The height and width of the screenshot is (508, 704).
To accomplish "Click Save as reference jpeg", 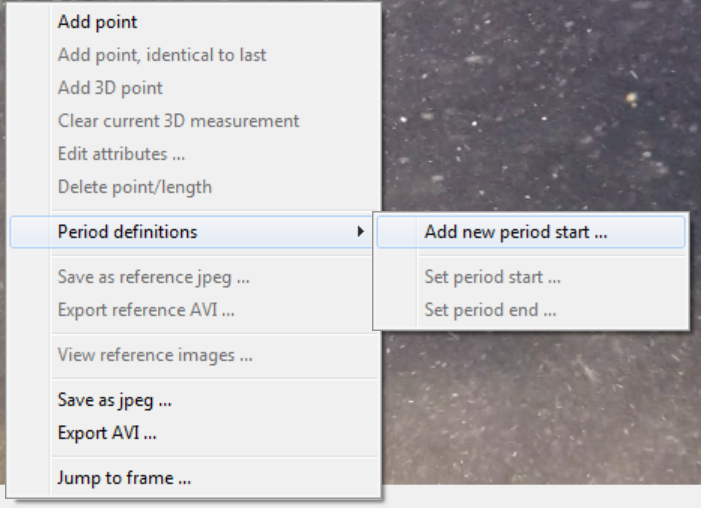I will pyautogui.click(x=153, y=277).
